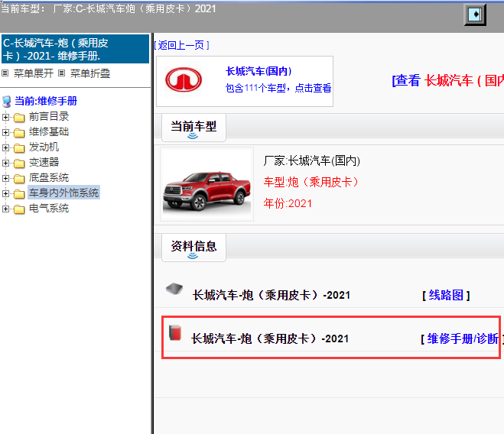The height and width of the screenshot is (434, 504).
Task: Expand the 维修基础 tree node
Action: pos(5,132)
